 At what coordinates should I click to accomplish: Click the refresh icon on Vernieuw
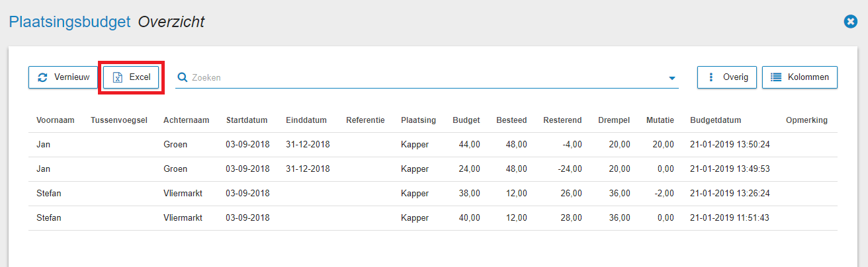[42, 77]
